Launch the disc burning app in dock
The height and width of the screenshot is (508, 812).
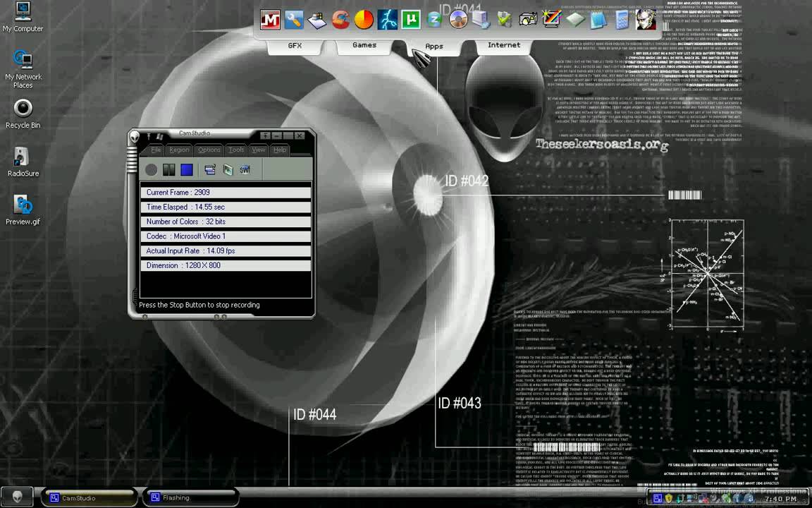click(x=457, y=20)
